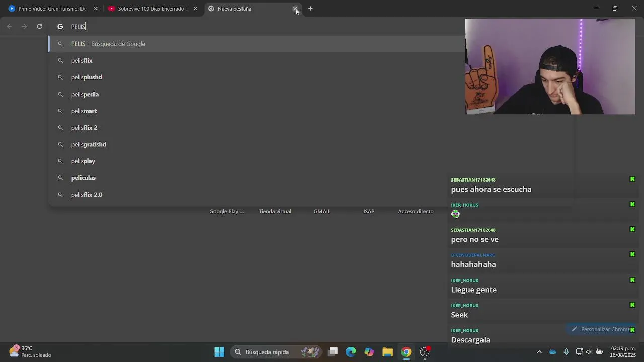Click the Kick badge beside 'pues ahora se escucha'
The width and height of the screenshot is (644, 362).
coord(632,179)
